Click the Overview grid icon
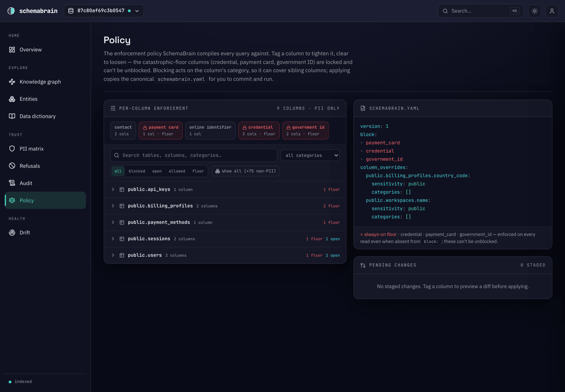The width and height of the screenshot is (565, 392). (12, 50)
